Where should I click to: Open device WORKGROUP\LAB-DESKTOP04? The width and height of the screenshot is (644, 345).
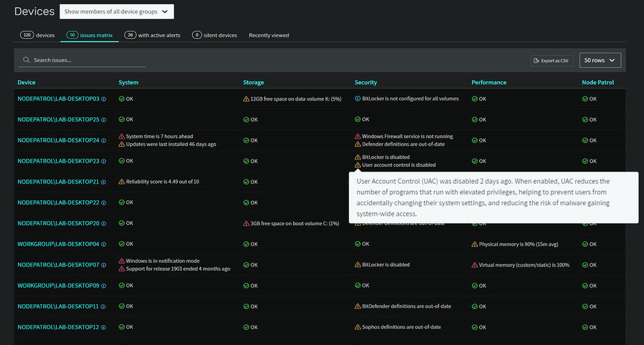click(58, 244)
